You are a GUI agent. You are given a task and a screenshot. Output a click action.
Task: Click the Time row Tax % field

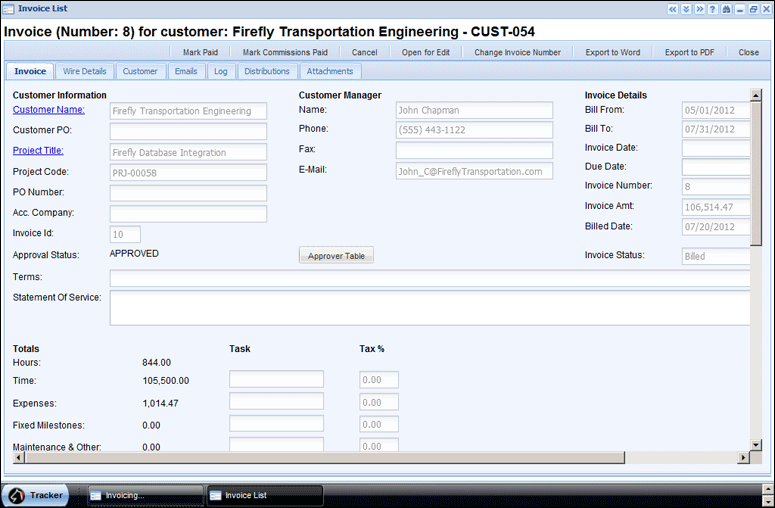(x=379, y=380)
